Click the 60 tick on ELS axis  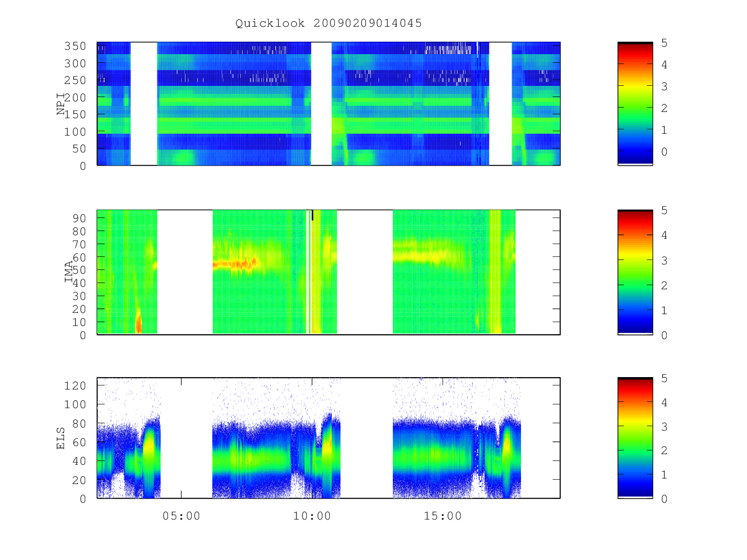click(x=80, y=442)
